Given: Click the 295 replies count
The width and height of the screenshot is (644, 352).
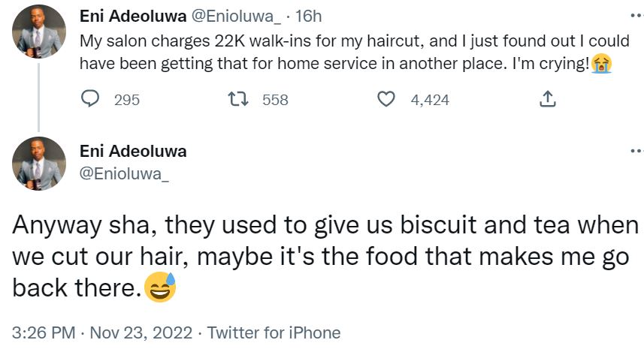Looking at the screenshot, I should click(x=126, y=99).
